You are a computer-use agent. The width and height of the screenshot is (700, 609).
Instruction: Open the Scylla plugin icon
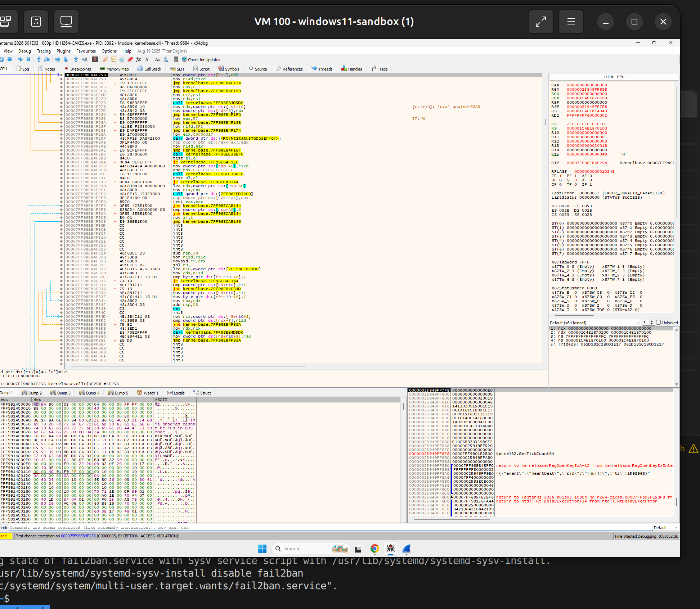[x=95, y=59]
